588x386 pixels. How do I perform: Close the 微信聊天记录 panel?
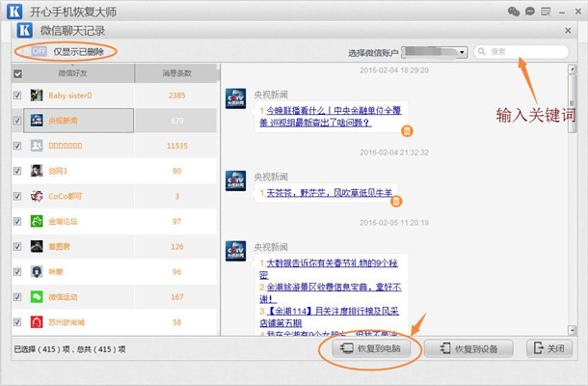(x=568, y=31)
